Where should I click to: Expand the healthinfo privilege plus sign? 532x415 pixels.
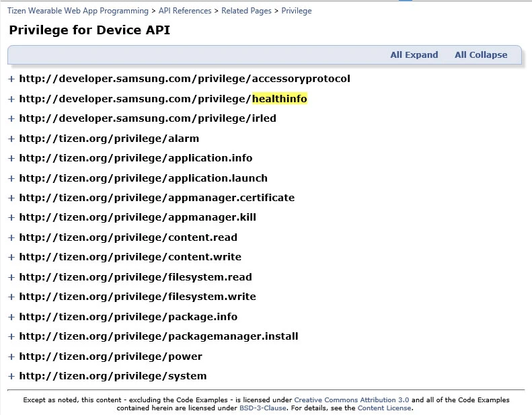tap(11, 99)
